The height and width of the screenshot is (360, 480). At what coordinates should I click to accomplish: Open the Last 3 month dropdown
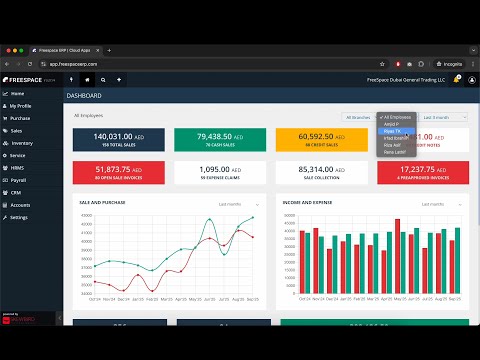coord(443,117)
